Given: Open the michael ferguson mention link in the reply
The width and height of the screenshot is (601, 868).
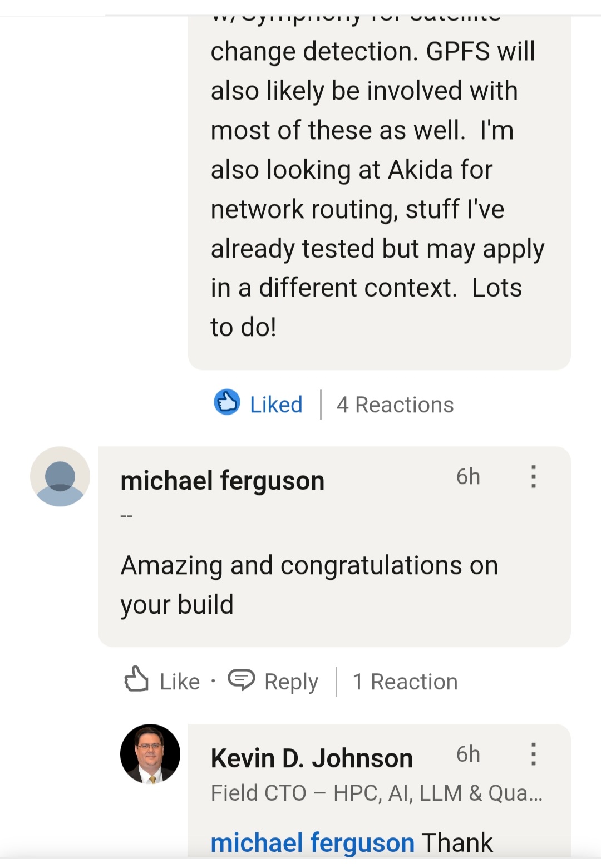Looking at the screenshot, I should tap(312, 842).
